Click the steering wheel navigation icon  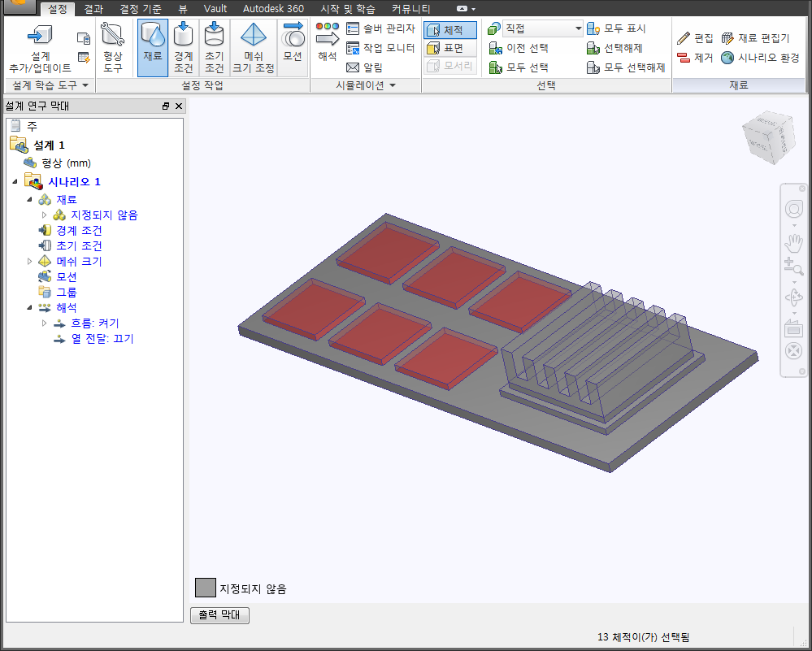point(793,209)
